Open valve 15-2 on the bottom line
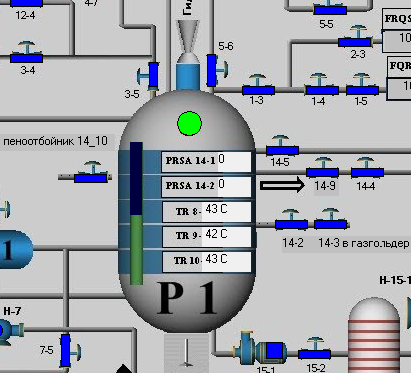 click(314, 349)
